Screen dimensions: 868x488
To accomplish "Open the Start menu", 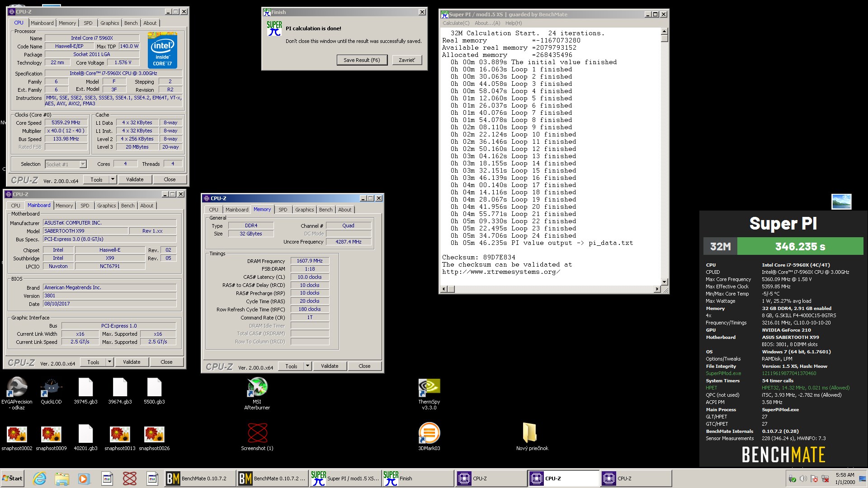I will click(12, 478).
